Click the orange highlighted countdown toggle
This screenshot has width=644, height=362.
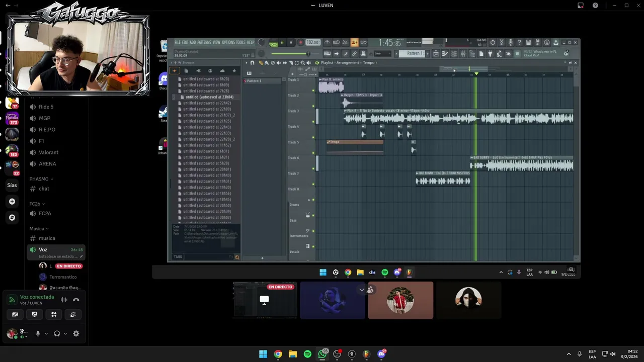click(x=354, y=43)
